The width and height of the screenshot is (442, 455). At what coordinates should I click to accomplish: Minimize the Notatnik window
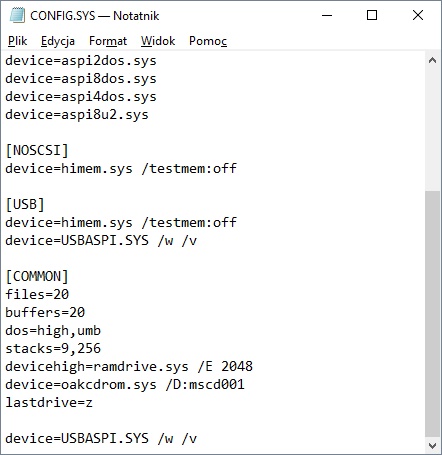[x=327, y=15]
